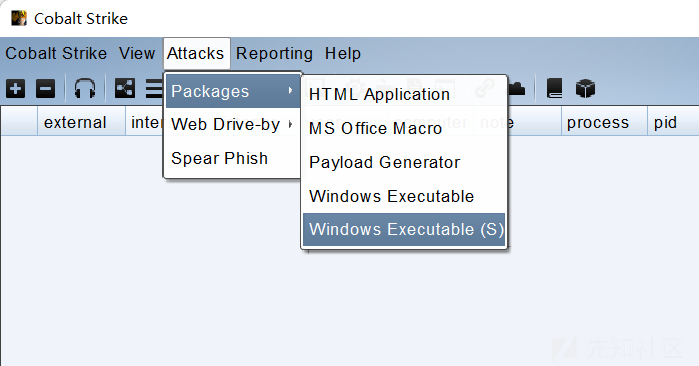
Task: Open the Attacks menu
Action: pos(196,53)
